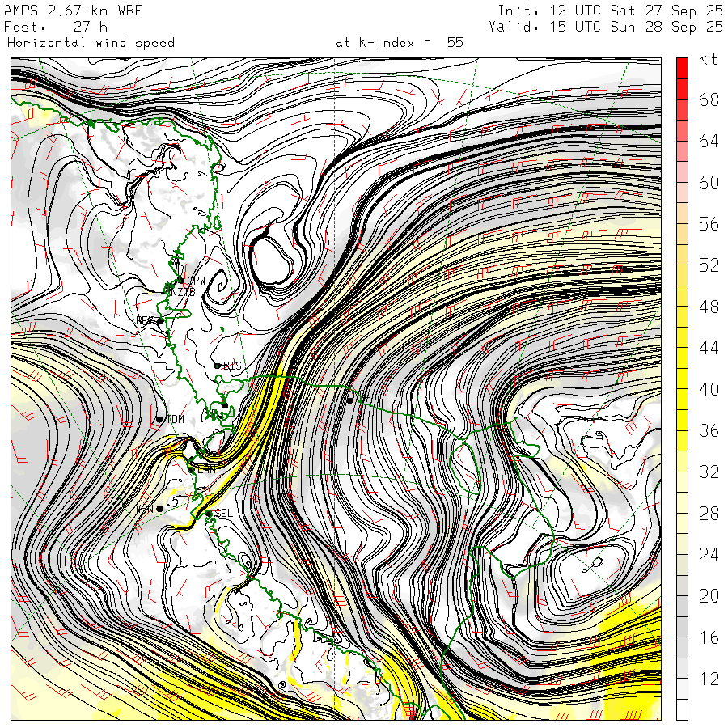
Task: Click the 56 kt legend label
Action: point(709,224)
